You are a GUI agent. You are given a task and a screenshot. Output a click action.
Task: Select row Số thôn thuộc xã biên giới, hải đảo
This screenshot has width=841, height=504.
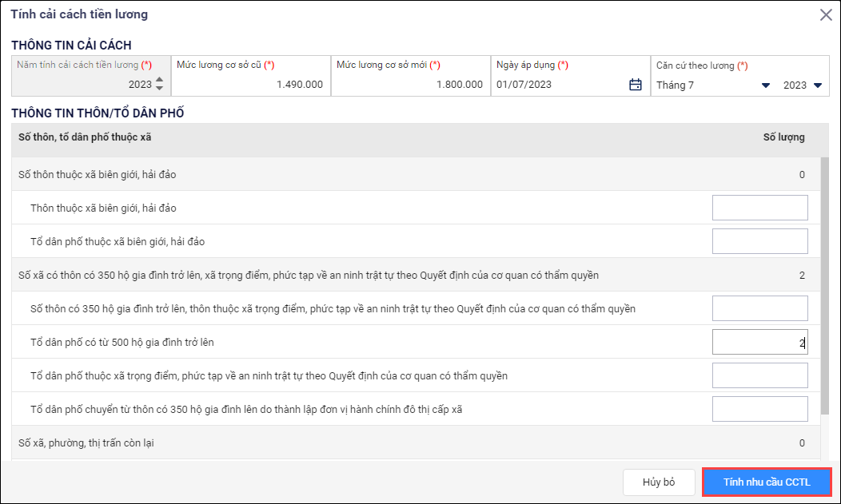point(416,174)
